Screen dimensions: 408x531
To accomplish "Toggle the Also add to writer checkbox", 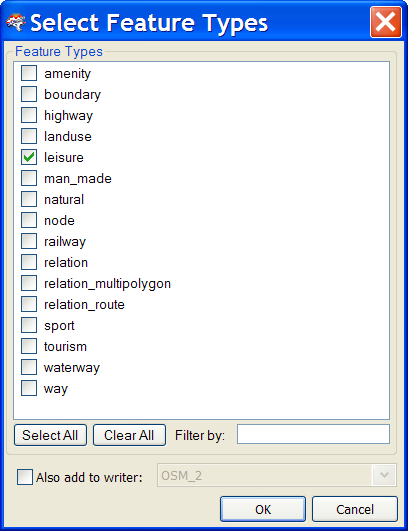I will (x=25, y=477).
